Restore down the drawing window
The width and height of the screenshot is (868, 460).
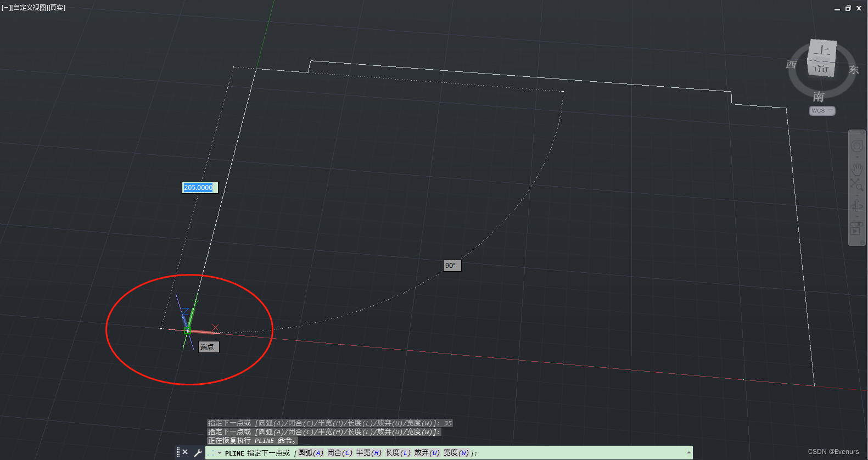[848, 8]
